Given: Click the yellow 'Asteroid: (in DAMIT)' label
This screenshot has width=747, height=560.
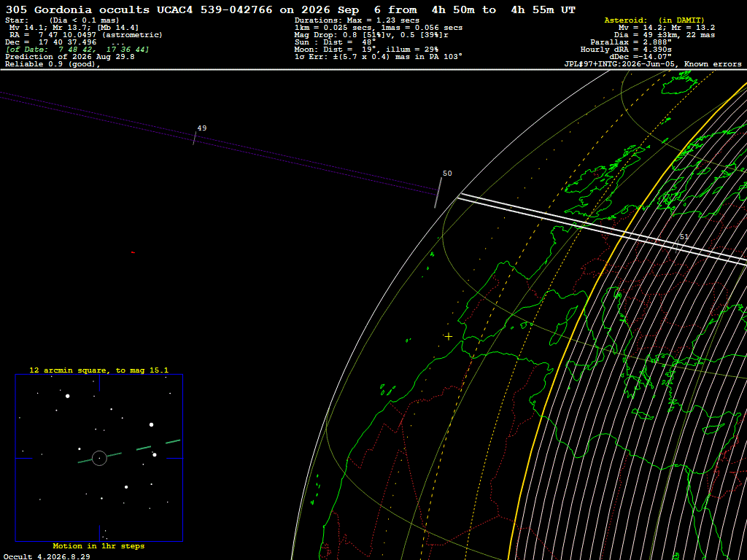Looking at the screenshot, I should 654,20.
